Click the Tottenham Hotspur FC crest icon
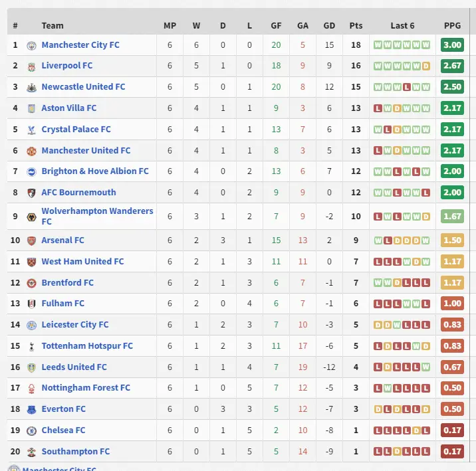 (x=31, y=346)
